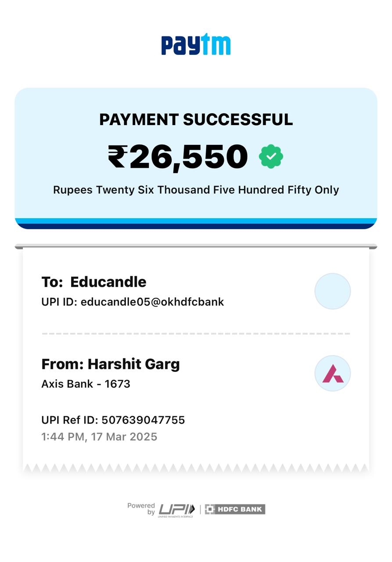Click the Axis Bank logo icon
392x562 pixels.
click(333, 374)
